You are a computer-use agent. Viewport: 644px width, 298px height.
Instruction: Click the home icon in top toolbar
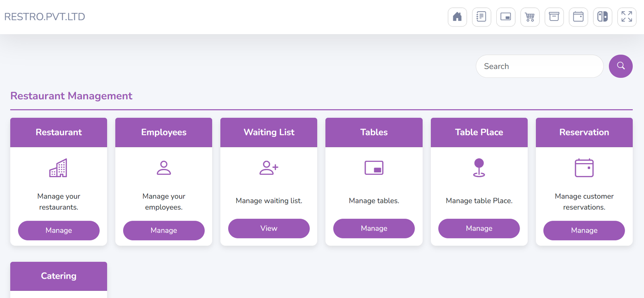point(457,17)
